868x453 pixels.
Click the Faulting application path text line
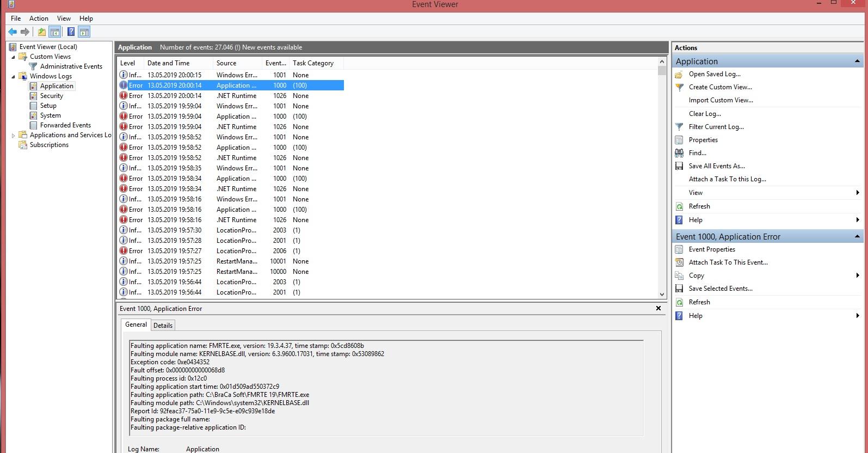point(220,395)
